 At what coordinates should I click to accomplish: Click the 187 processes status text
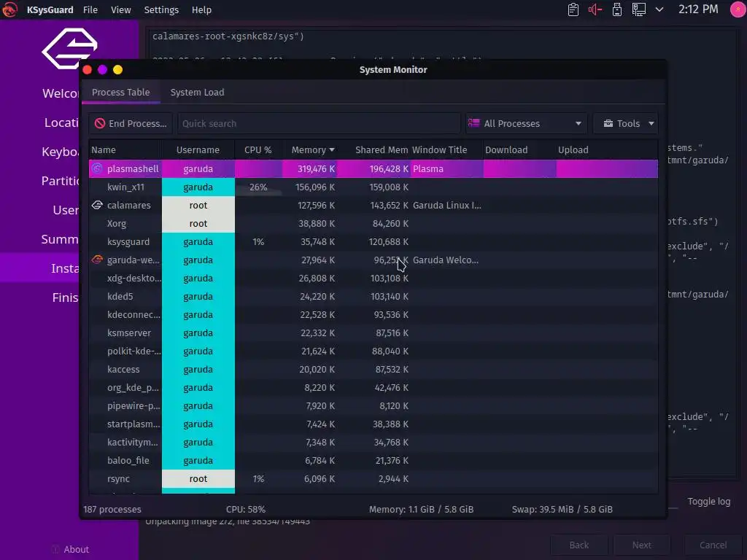[x=112, y=509]
